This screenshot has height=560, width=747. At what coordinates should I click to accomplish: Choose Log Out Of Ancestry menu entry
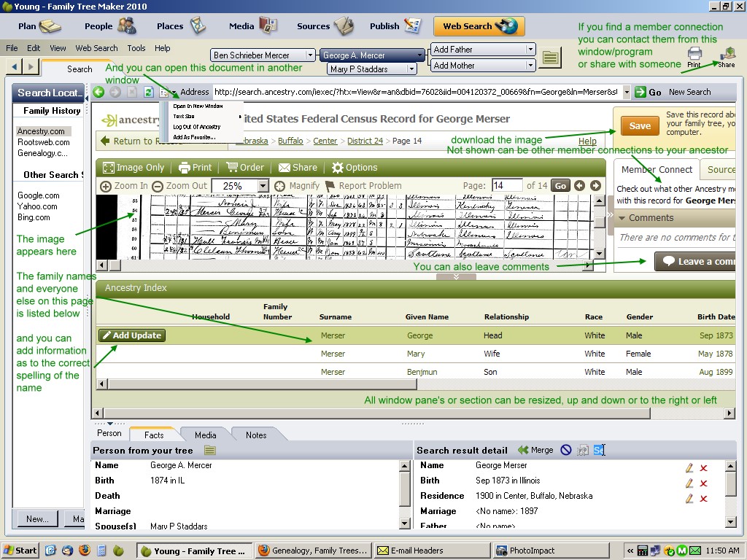coord(197,127)
